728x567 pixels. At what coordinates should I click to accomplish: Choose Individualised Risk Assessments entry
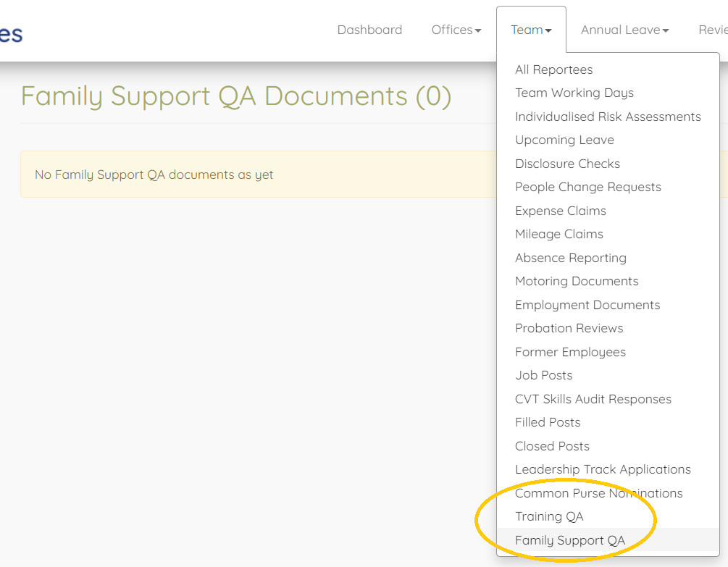tap(608, 117)
